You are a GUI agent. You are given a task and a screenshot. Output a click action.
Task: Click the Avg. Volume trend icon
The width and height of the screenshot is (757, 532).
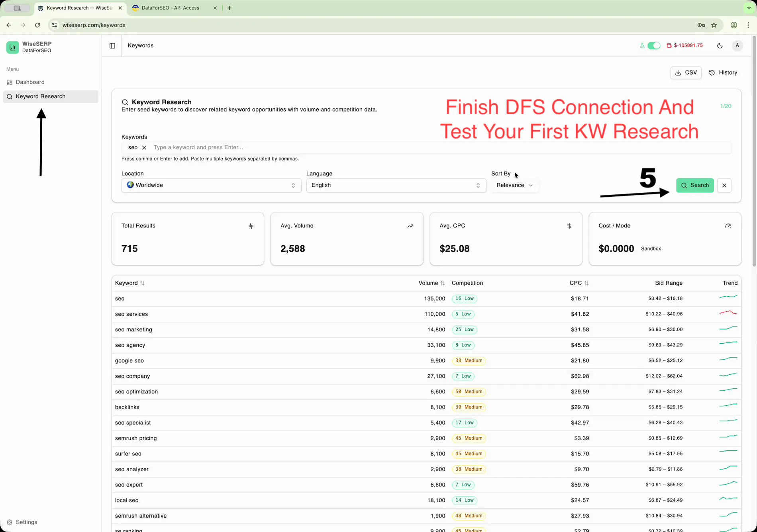point(410,226)
